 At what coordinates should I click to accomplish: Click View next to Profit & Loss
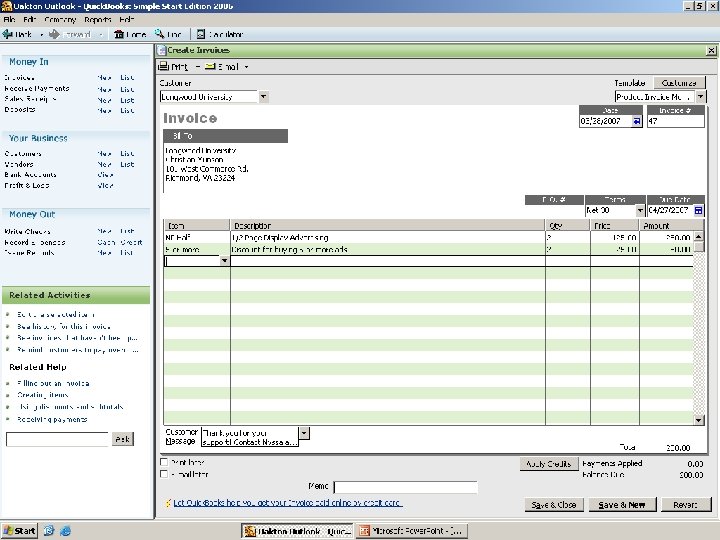point(105,186)
